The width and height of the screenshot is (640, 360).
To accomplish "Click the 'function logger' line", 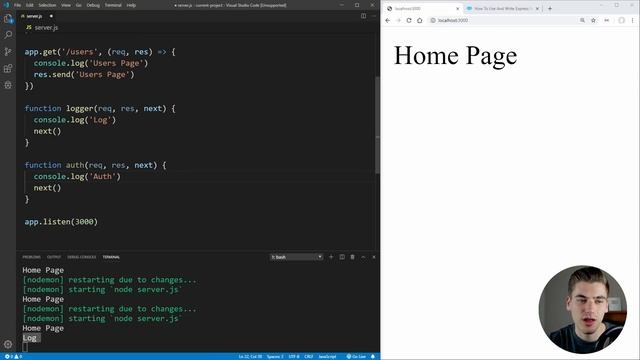I will (x=100, y=108).
